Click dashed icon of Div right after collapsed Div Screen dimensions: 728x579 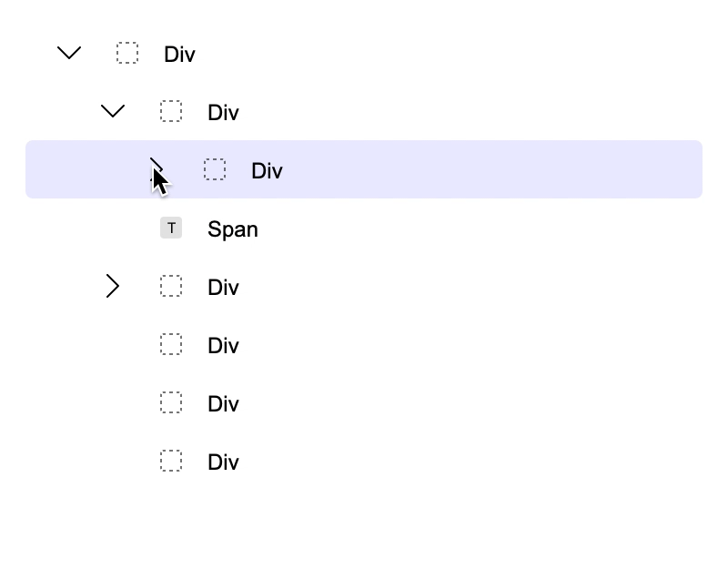point(171,344)
